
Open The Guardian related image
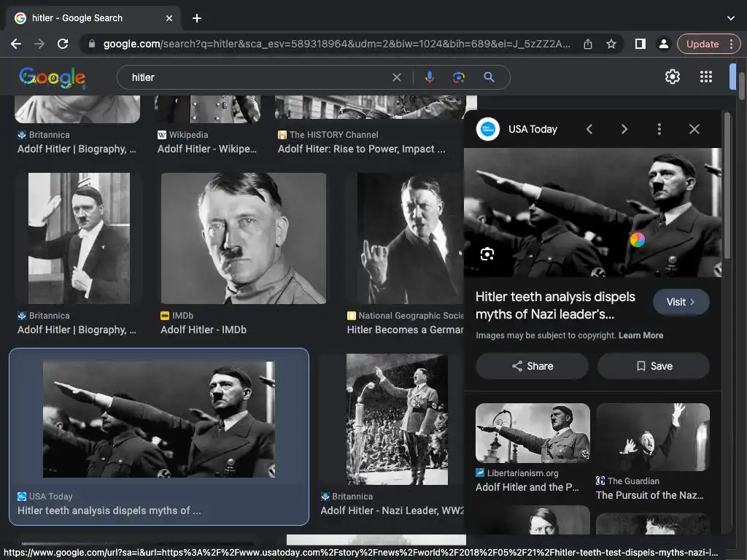pyautogui.click(x=653, y=437)
